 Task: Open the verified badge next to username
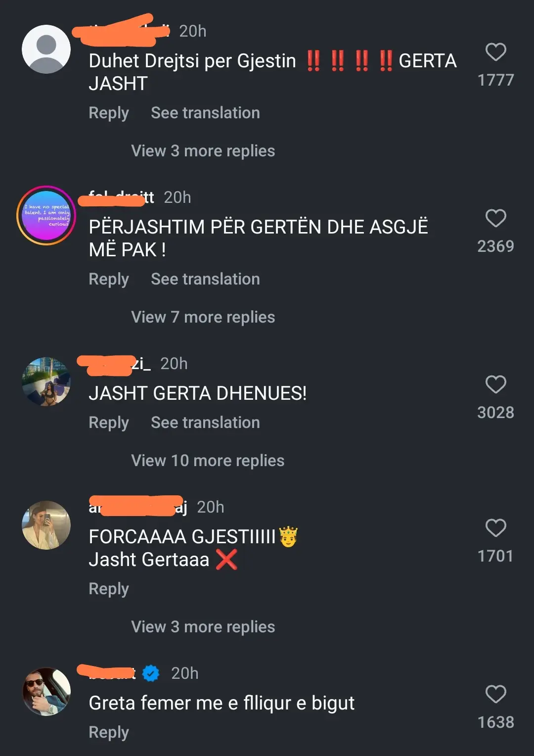click(x=151, y=673)
